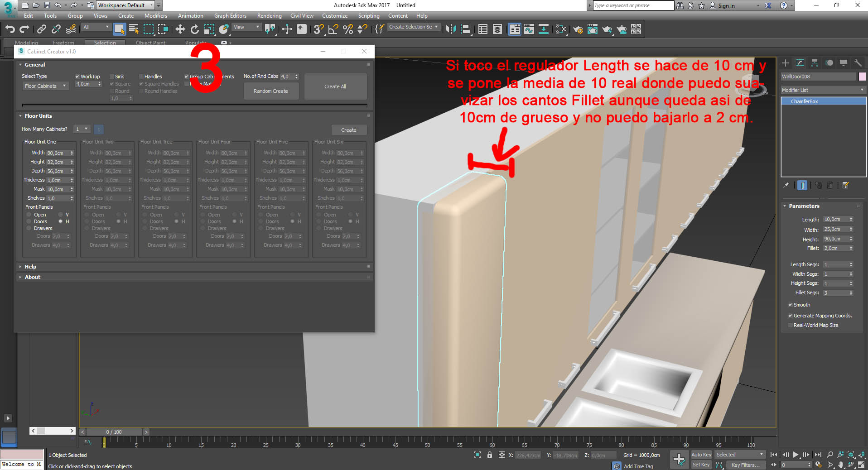This screenshot has height=470, width=868.
Task: Open the Hierarchy command panel tab
Action: [x=815, y=63]
